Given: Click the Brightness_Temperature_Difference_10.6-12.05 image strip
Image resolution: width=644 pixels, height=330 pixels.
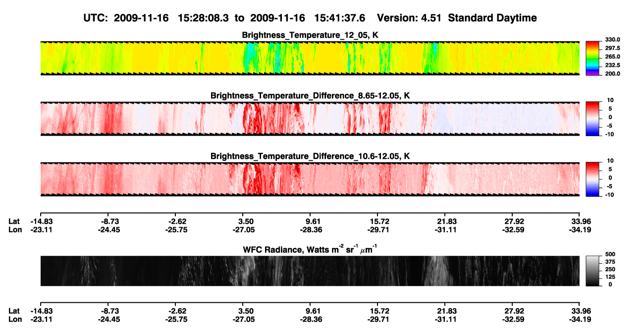Looking at the screenshot, I should click(310, 179).
